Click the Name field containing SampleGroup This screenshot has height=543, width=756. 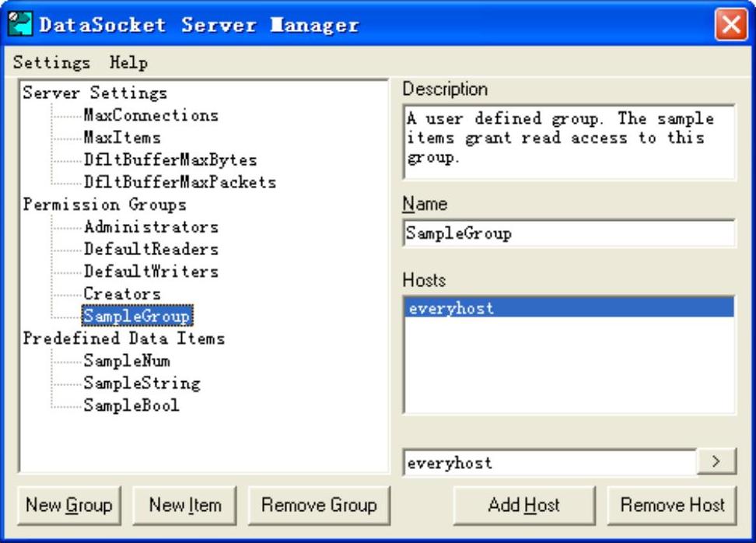pyautogui.click(x=569, y=233)
